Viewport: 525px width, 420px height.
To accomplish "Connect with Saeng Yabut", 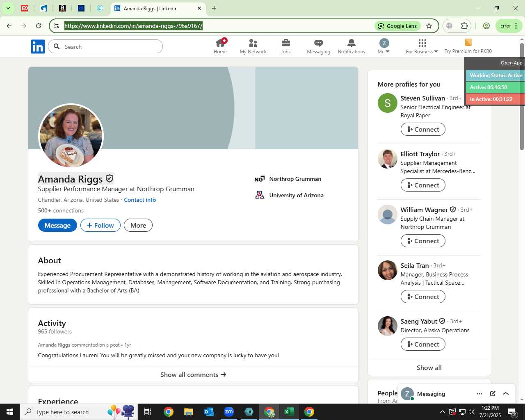I will (x=423, y=344).
